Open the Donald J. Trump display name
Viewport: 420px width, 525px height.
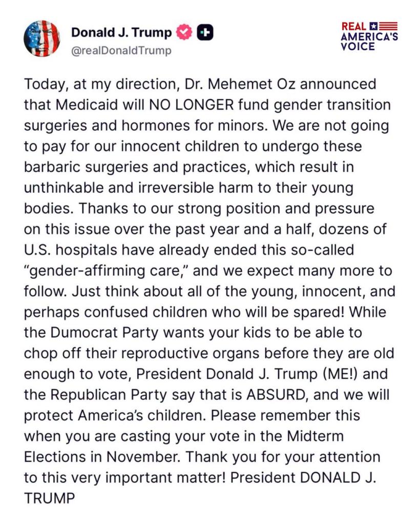121,32
